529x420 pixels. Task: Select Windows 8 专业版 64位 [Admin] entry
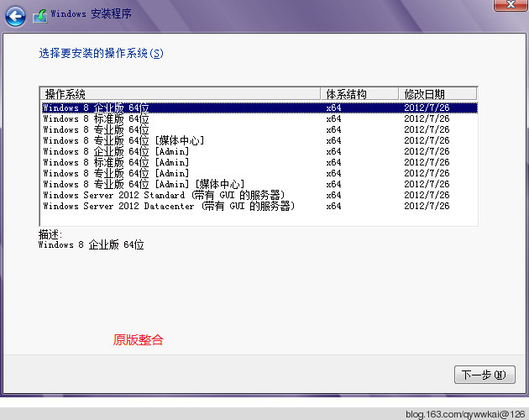[x=259, y=173]
